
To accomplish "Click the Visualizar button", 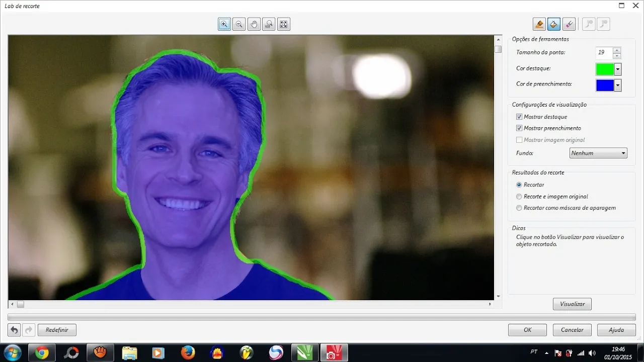I will pyautogui.click(x=572, y=304).
